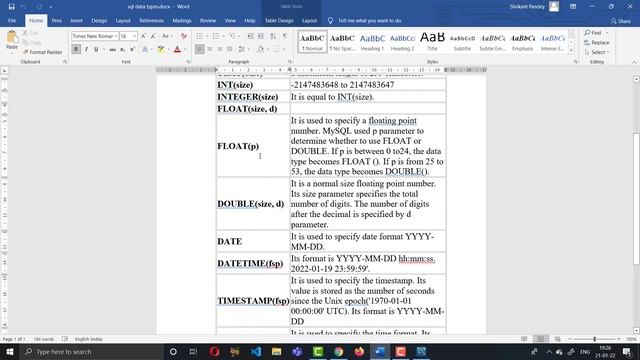Image resolution: width=640 pixels, height=360 pixels.
Task: Open Windows Start menu
Action: [x=9, y=351]
